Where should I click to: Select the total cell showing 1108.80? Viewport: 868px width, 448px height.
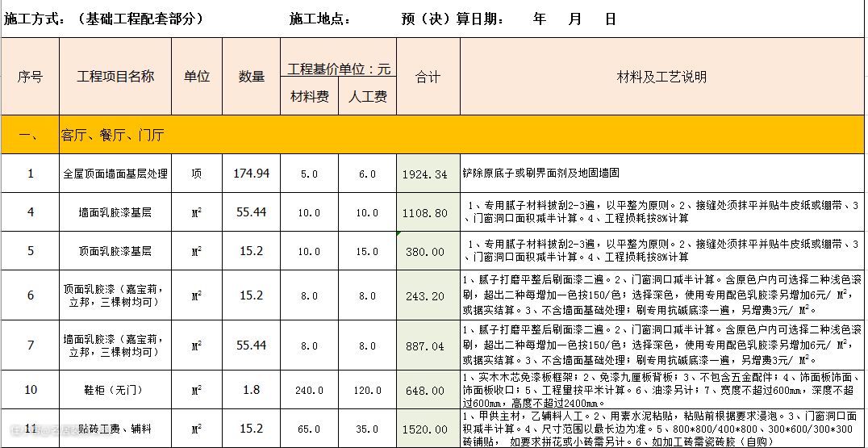[428, 213]
